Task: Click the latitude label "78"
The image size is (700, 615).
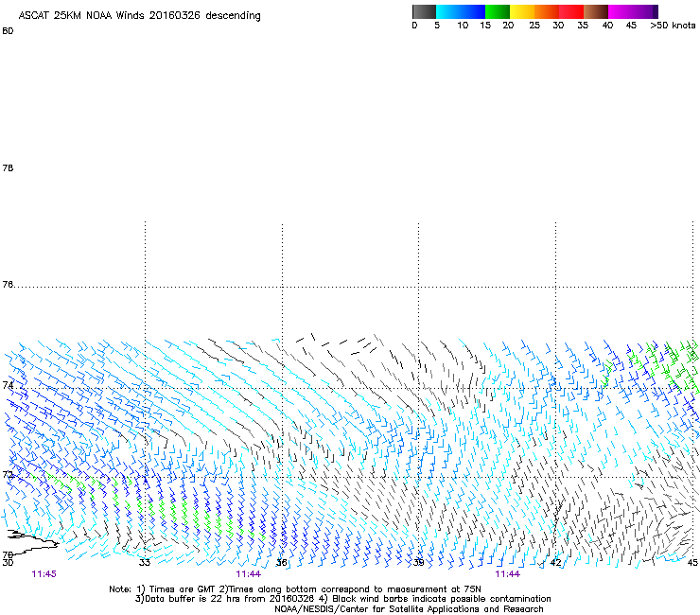Action: click(8, 167)
